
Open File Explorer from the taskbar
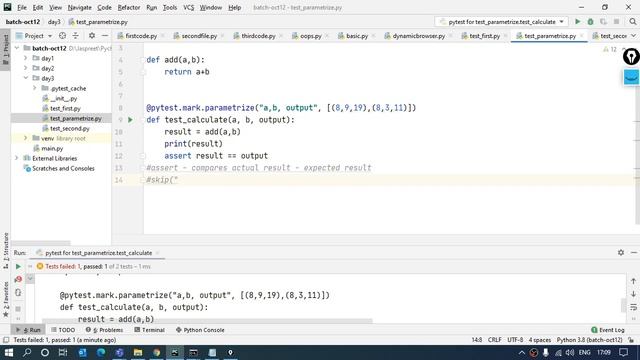pos(138,352)
